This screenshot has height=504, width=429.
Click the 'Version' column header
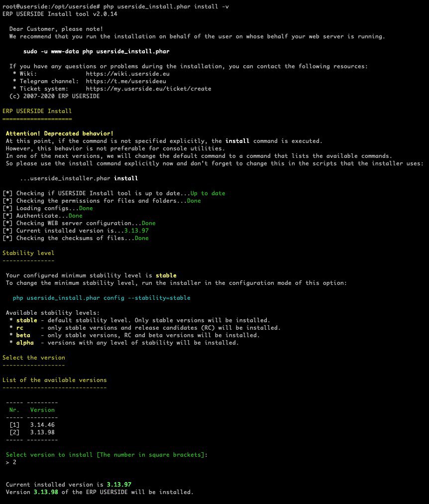42,410
